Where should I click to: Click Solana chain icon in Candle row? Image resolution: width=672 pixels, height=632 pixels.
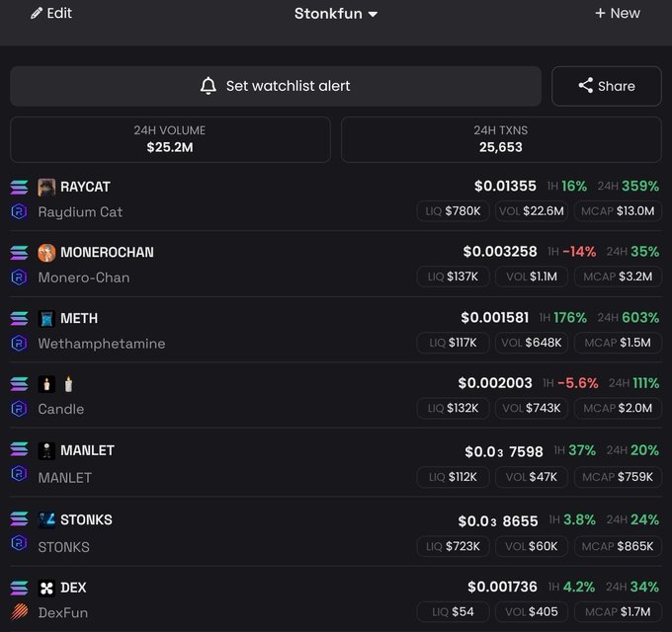(20, 384)
